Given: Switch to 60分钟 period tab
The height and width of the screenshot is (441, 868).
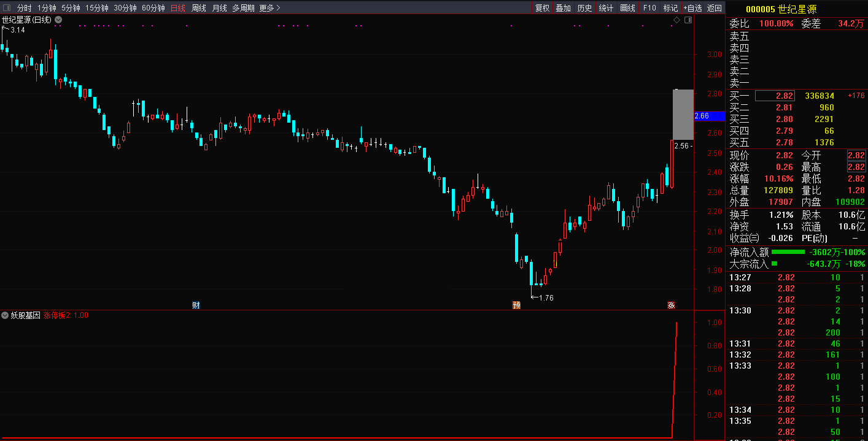Looking at the screenshot, I should pos(153,8).
